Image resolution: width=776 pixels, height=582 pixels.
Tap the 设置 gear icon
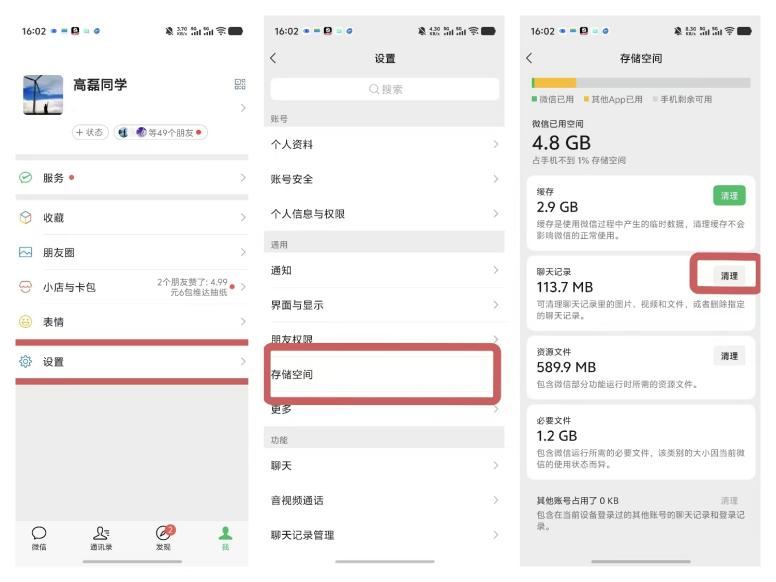coord(26,362)
